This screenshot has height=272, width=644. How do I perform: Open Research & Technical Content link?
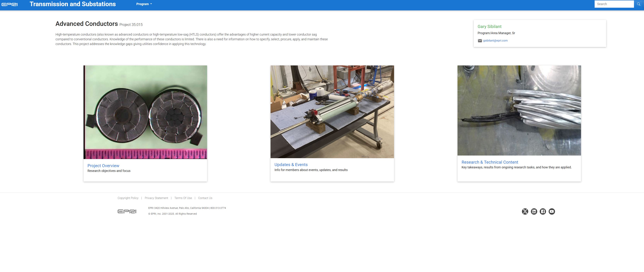coord(490,162)
